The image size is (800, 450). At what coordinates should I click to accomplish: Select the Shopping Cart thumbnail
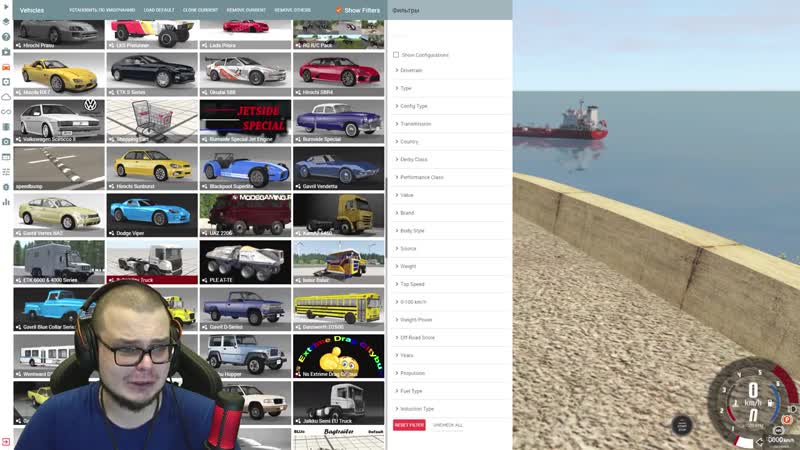click(x=152, y=121)
